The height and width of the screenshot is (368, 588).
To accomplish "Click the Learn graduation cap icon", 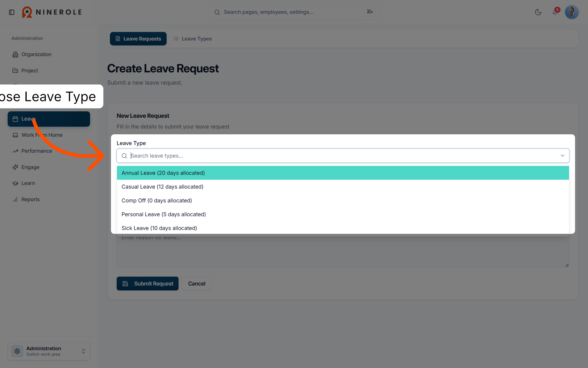I will point(15,183).
